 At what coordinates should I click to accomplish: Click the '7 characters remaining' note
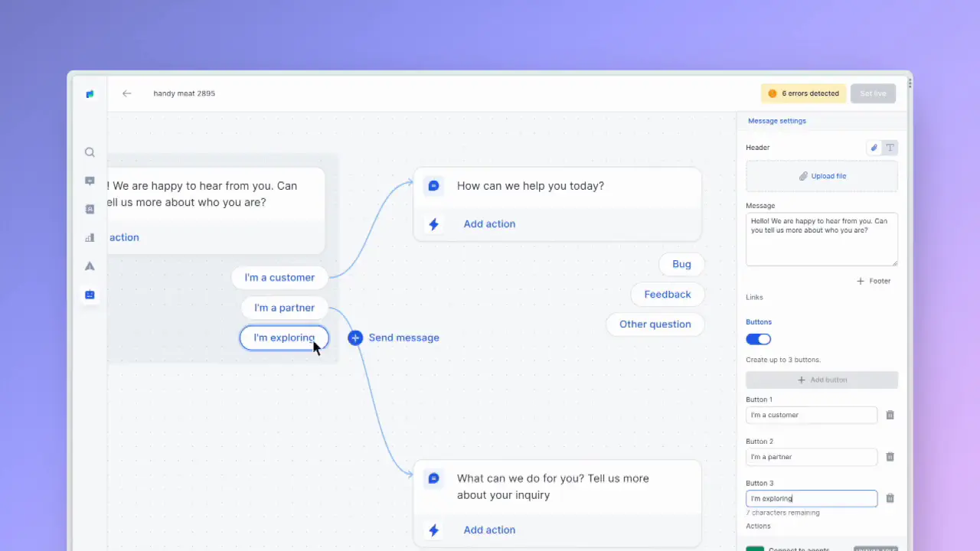782,513
